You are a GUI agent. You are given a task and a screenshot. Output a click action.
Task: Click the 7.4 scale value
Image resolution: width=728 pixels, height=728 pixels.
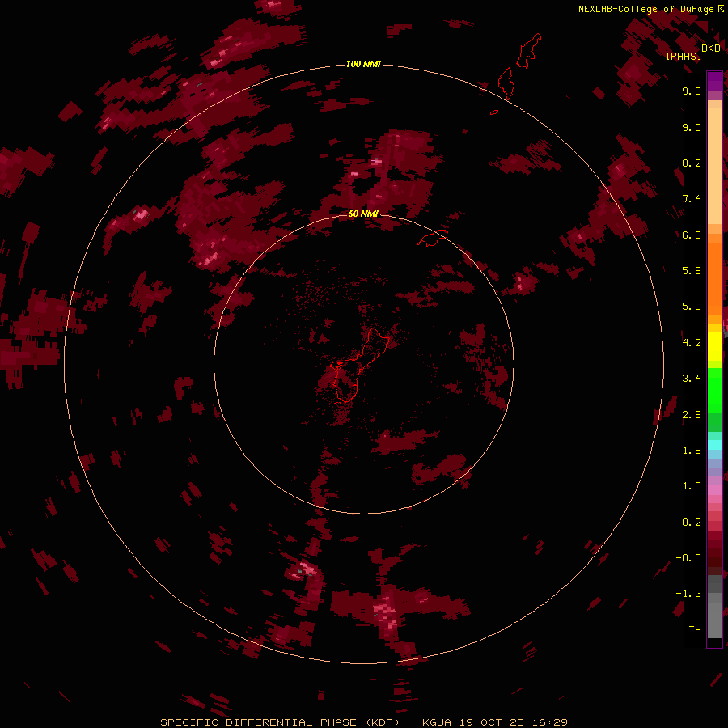tap(692, 199)
